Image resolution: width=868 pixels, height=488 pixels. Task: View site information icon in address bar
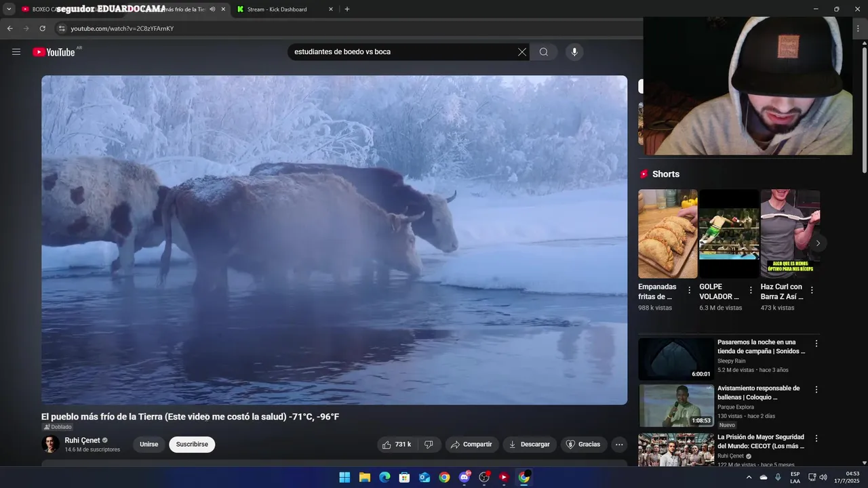61,28
